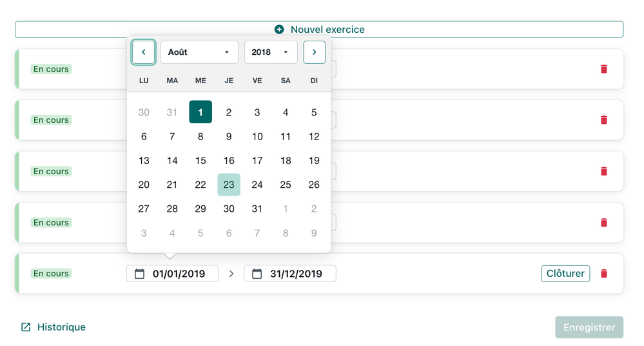Image resolution: width=644 pixels, height=346 pixels.
Task: Click the plus icon for Nouvel exercice
Action: tap(279, 30)
